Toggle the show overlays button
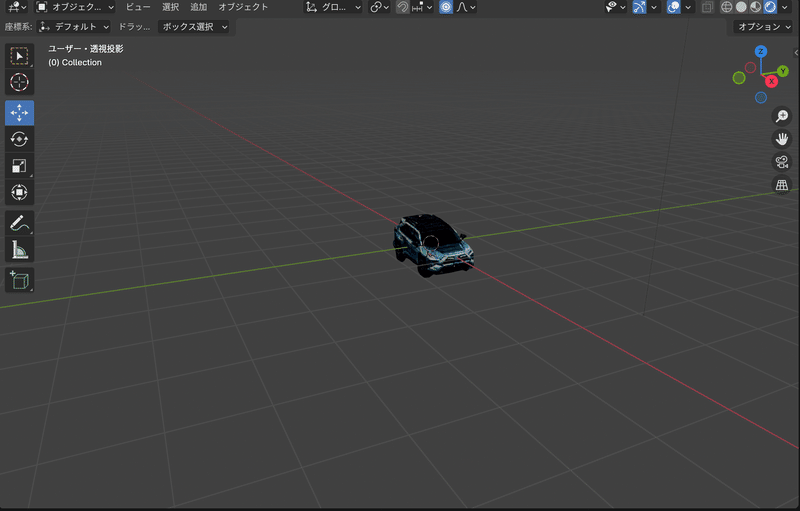 click(x=673, y=7)
